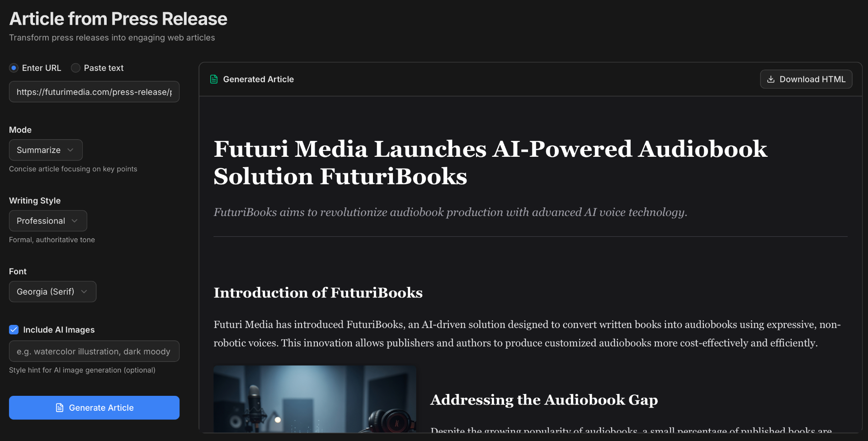Image resolution: width=868 pixels, height=441 pixels.
Task: Open the Professional writing style dropdown
Action: (x=48, y=220)
